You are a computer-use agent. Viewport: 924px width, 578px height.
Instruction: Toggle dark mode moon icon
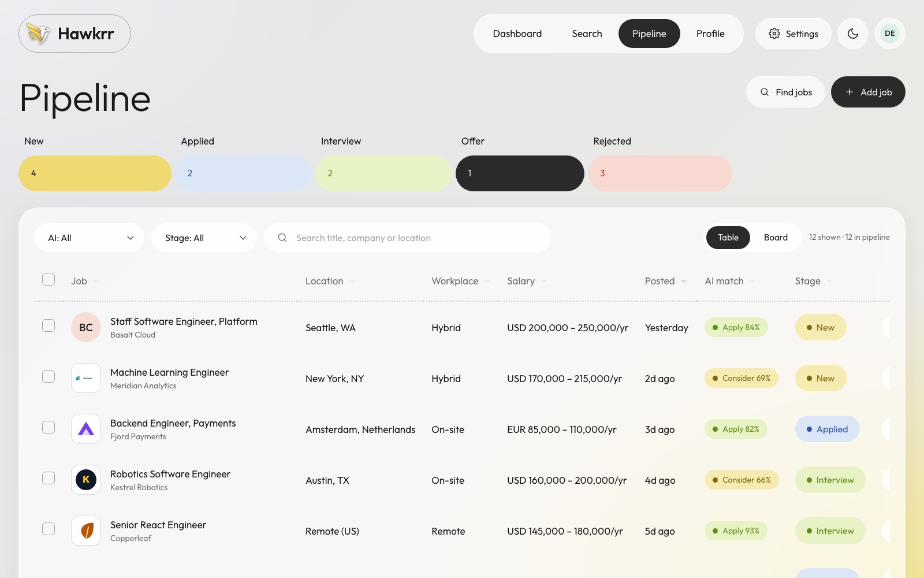852,34
